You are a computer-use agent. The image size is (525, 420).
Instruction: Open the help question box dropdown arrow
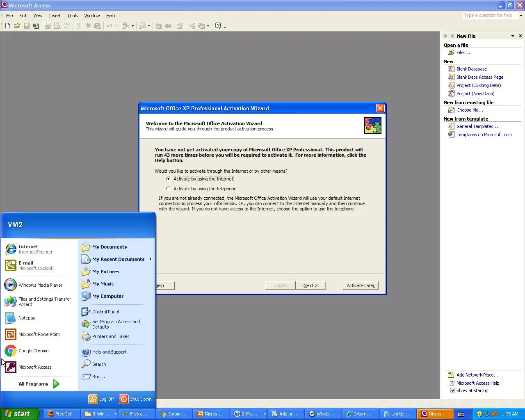(x=521, y=16)
